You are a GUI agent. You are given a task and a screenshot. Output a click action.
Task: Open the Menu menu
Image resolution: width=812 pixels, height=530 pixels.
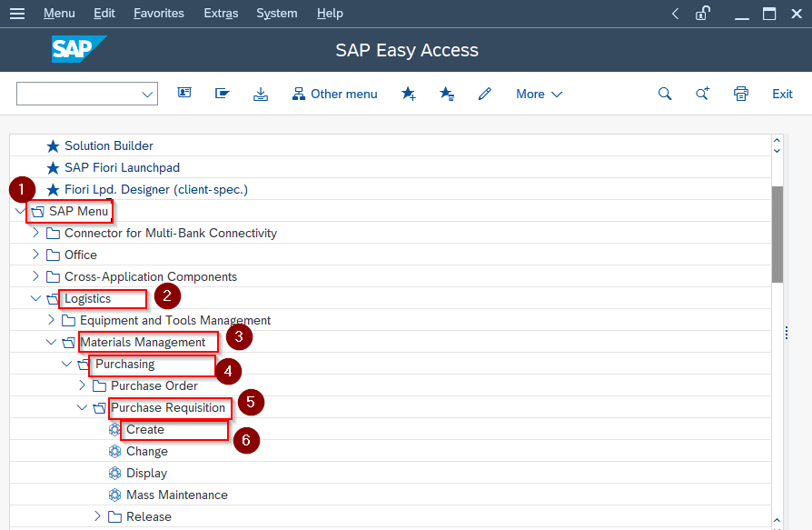point(59,13)
